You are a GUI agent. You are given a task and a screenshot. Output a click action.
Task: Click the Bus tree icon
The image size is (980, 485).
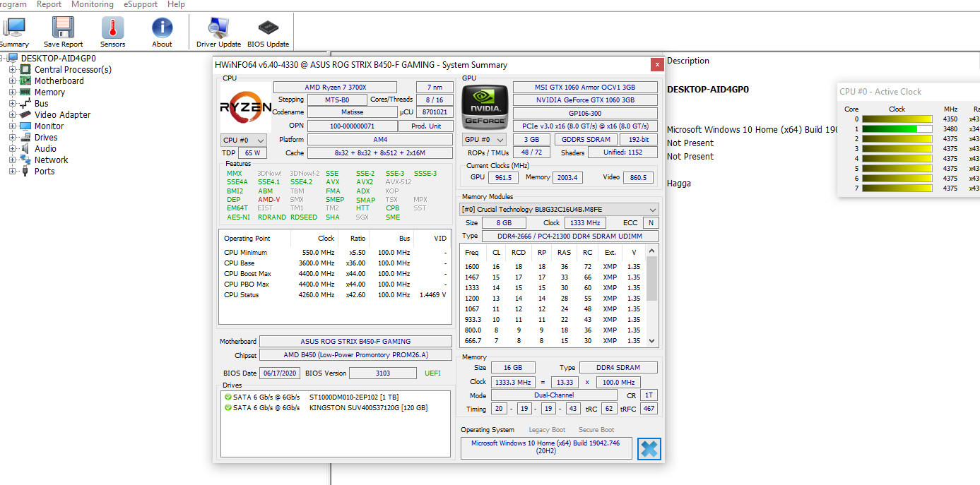pos(25,103)
